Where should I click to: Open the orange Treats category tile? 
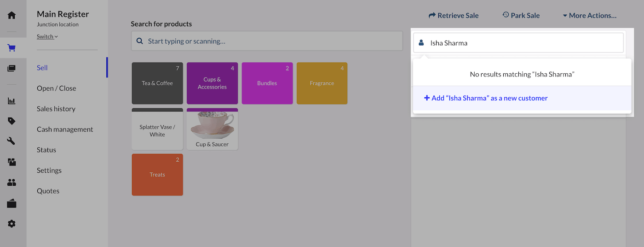point(157,175)
